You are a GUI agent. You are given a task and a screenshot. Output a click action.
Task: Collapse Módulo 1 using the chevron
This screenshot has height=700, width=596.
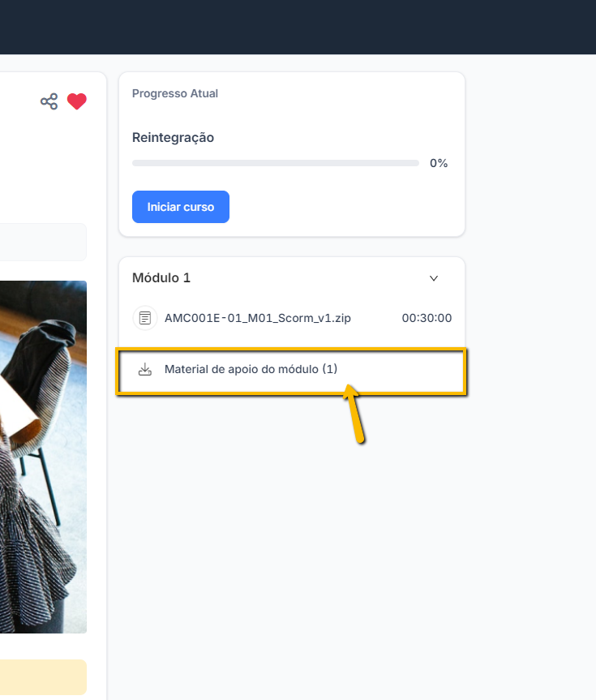click(434, 278)
